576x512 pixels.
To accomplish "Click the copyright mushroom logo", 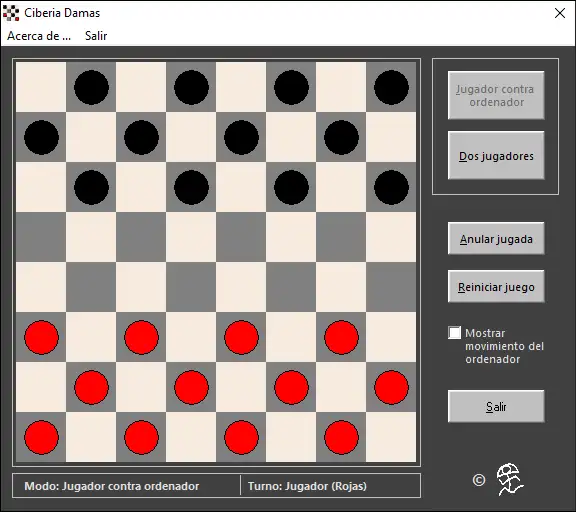I will click(x=510, y=479).
